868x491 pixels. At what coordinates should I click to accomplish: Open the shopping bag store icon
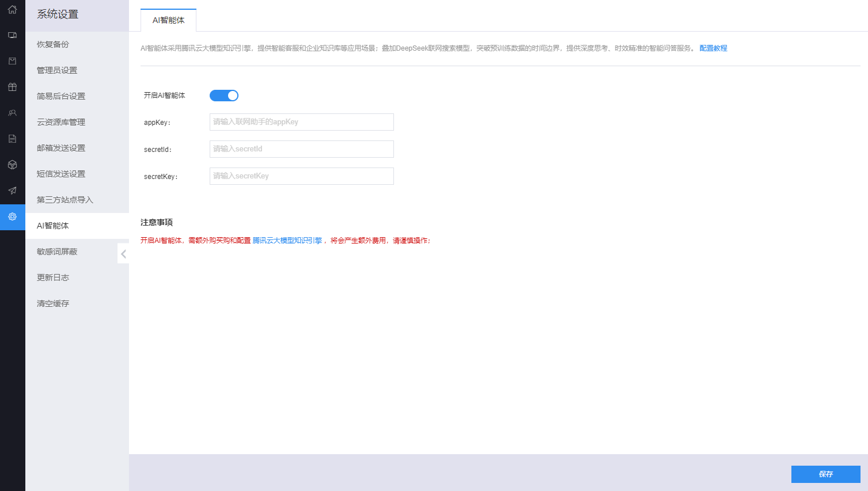(x=12, y=61)
